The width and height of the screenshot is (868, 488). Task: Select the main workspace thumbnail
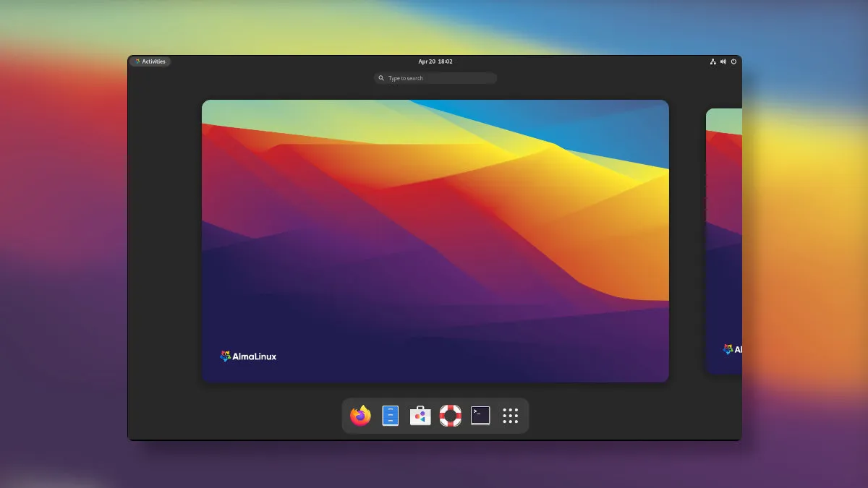(435, 241)
